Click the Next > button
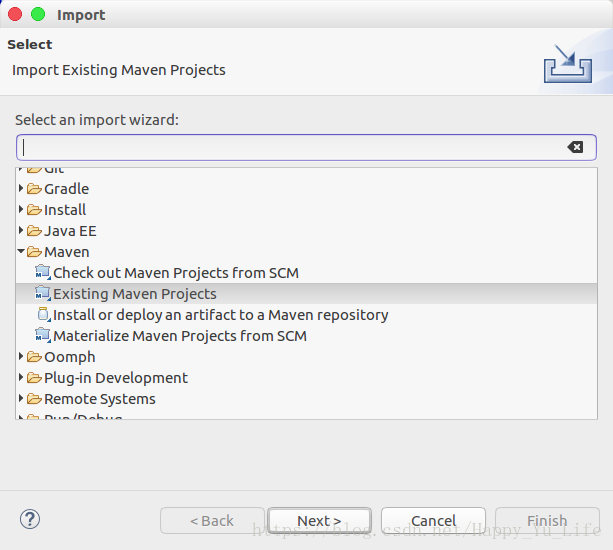 coord(319,521)
